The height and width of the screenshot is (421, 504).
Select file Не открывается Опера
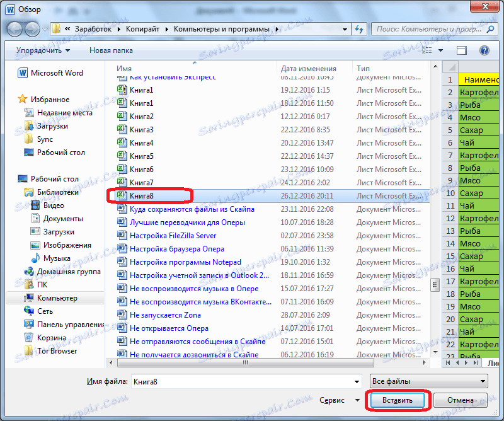point(169,328)
